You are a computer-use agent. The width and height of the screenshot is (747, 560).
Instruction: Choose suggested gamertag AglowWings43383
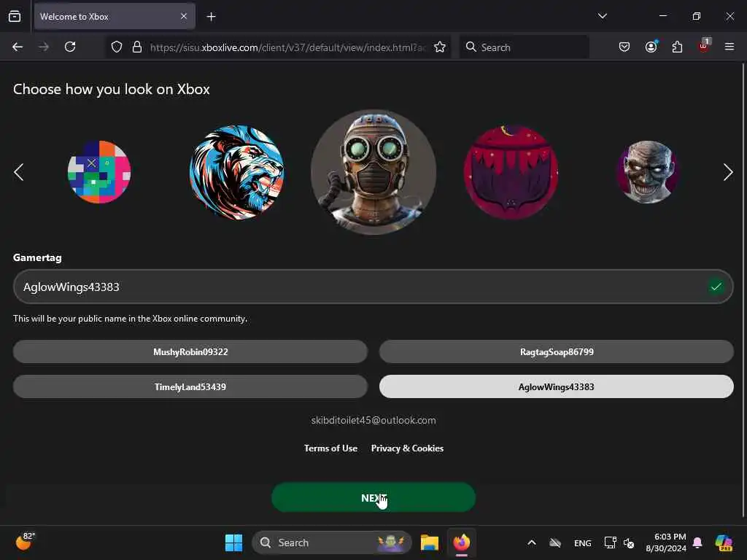(x=557, y=386)
